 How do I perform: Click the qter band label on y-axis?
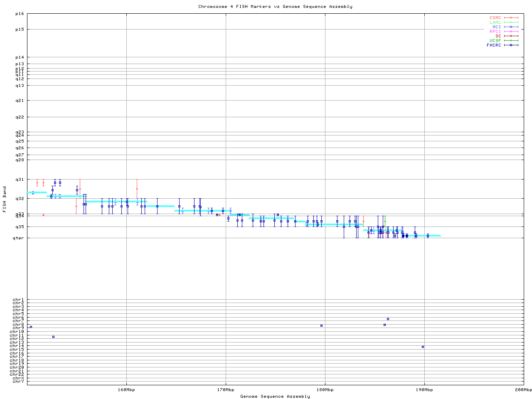tap(18, 238)
